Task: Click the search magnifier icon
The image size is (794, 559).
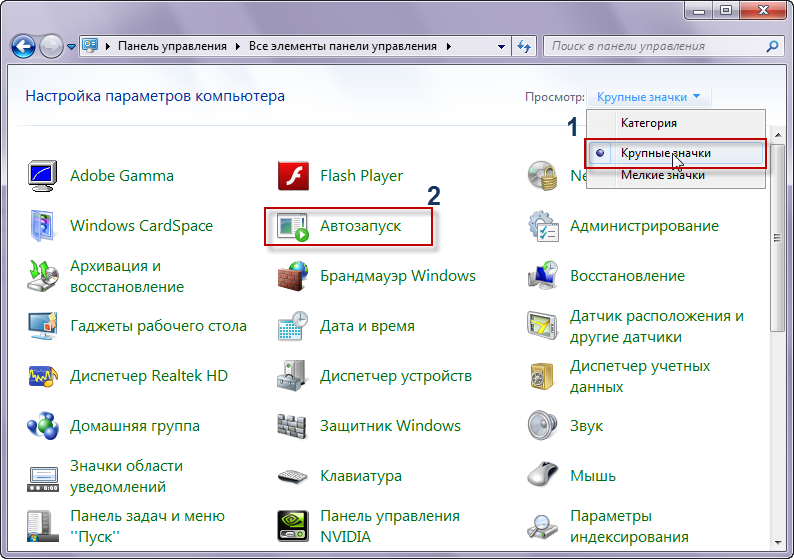Action: pos(772,47)
